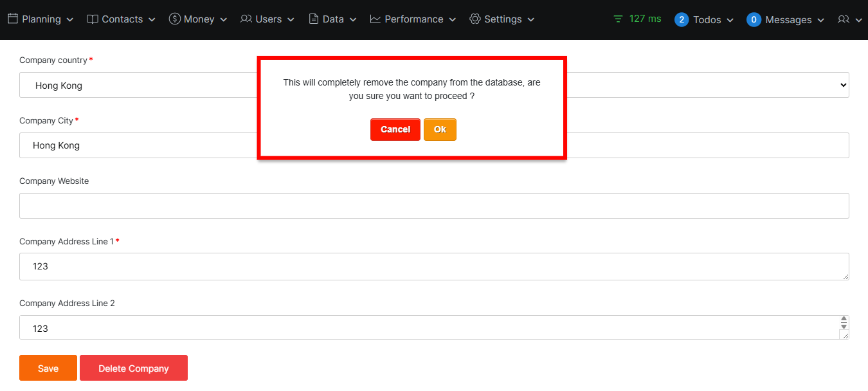Click the red Delete Company button

click(x=134, y=368)
